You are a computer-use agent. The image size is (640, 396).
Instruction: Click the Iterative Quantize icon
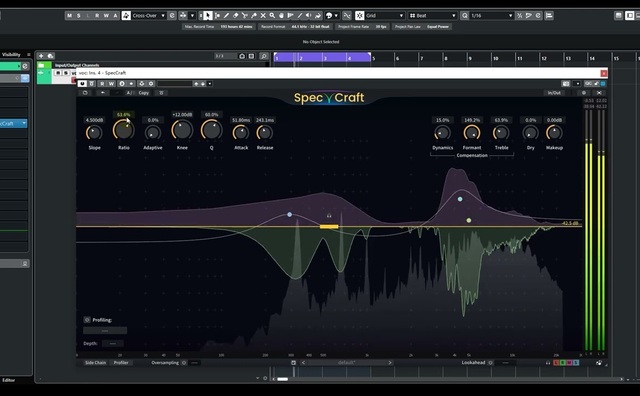[x=520, y=16]
